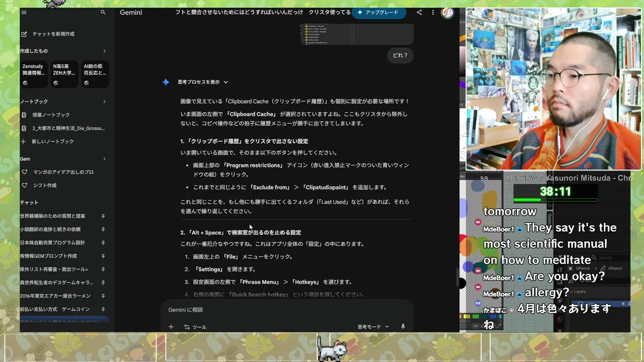Click the 38:11 timer display
The width and height of the screenshot is (644, 362).
point(555,192)
